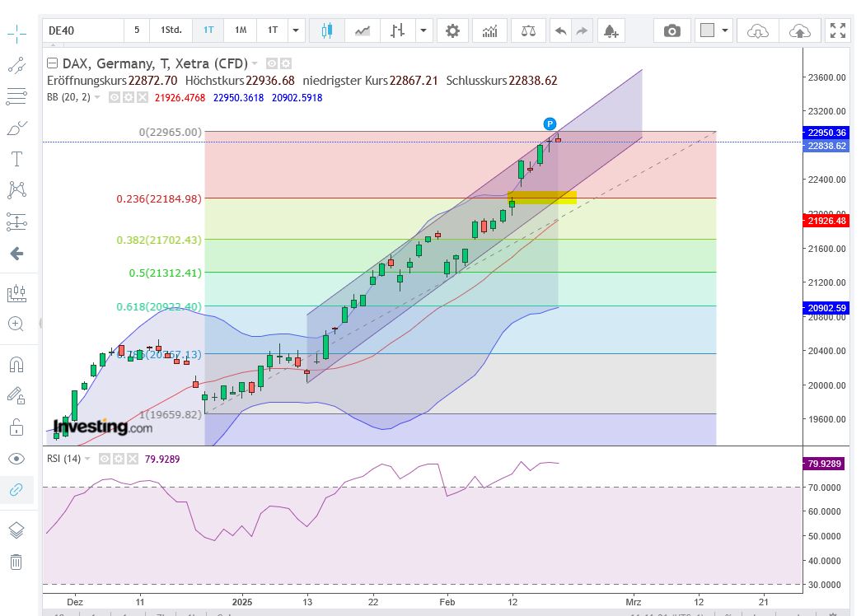Toggle drawing visibility with the eye icon
Image resolution: width=861 pixels, height=616 pixels.
point(16,457)
